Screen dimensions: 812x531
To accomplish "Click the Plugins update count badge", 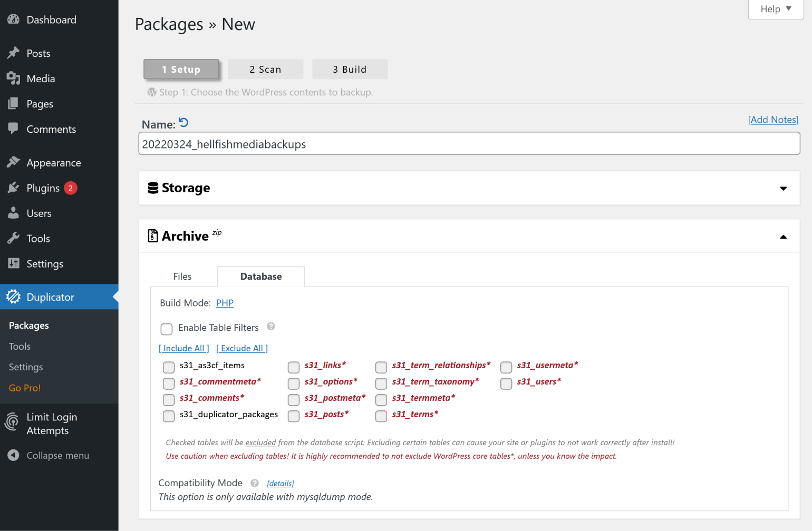I will click(71, 188).
